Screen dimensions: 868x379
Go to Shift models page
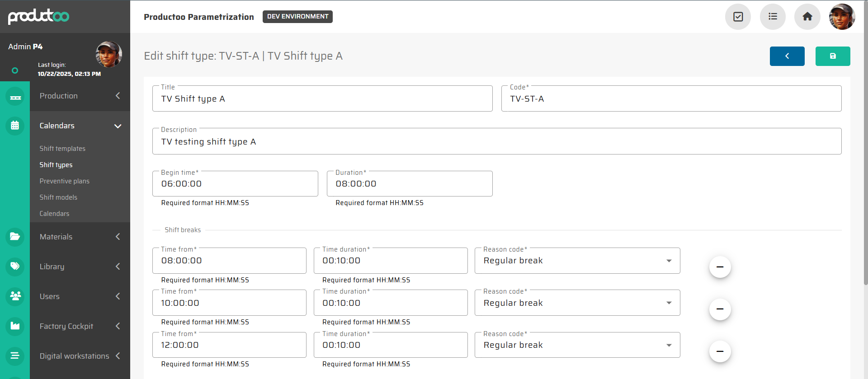click(x=58, y=197)
